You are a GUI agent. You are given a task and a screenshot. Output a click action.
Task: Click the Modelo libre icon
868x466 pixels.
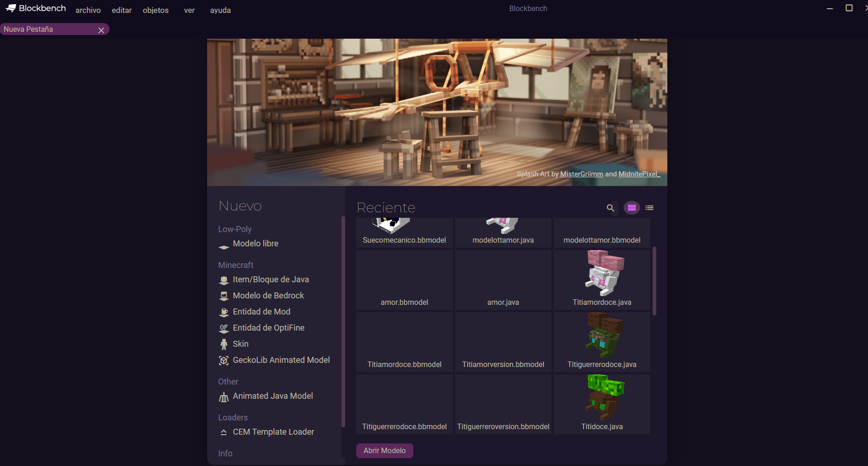click(x=224, y=247)
